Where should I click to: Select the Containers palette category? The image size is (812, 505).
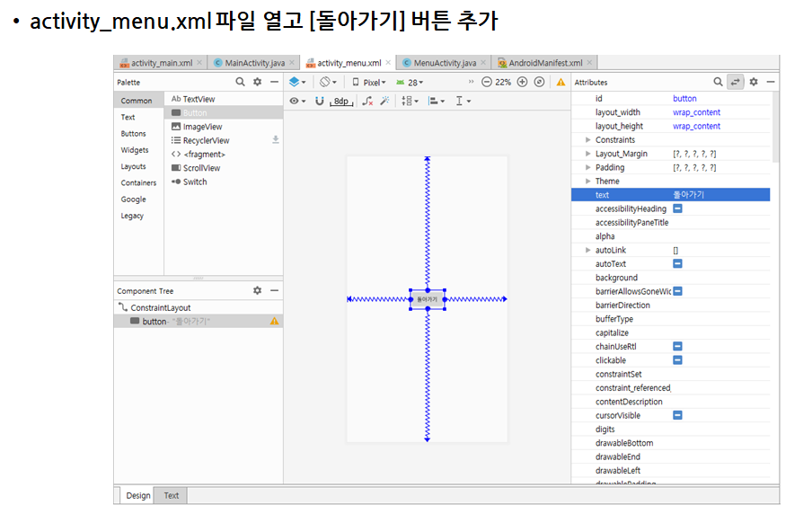click(138, 182)
